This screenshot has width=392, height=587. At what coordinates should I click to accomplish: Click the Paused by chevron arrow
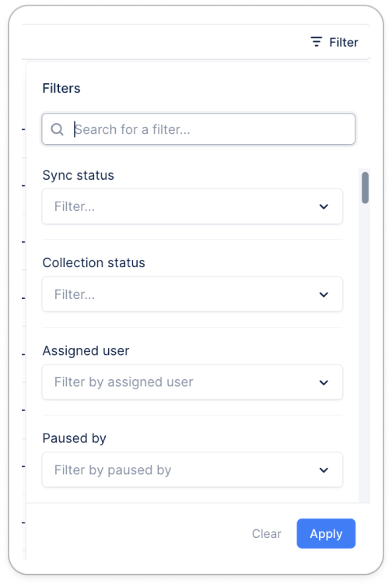point(324,470)
